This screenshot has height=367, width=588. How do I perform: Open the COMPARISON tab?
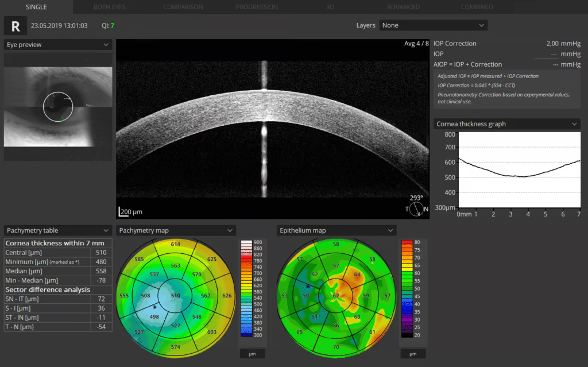click(183, 7)
